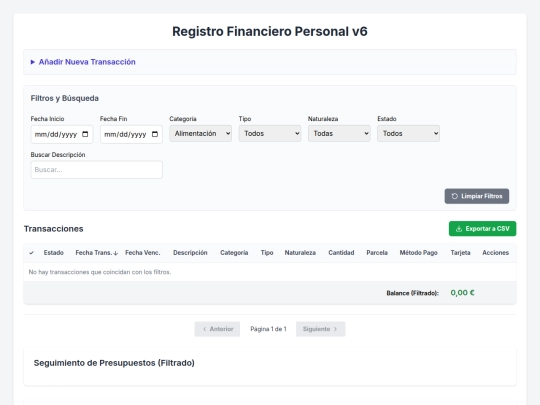Open the Estado filter dropdown
540x405 pixels.
coord(408,134)
